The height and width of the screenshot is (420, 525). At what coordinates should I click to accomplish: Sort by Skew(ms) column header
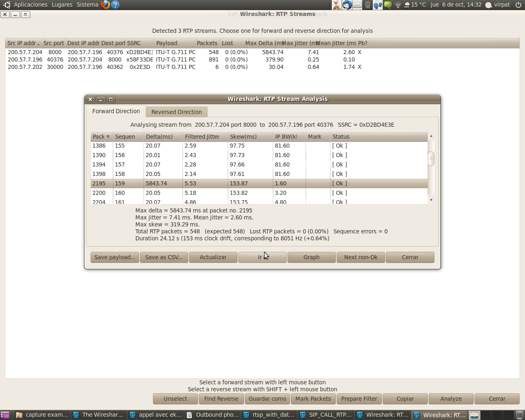pyautogui.click(x=250, y=137)
